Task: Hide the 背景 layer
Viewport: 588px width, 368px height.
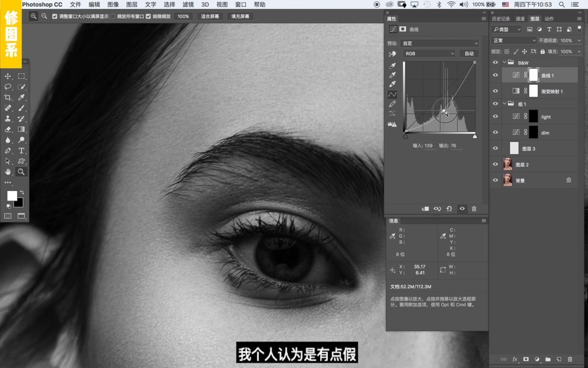Action: 495,180
